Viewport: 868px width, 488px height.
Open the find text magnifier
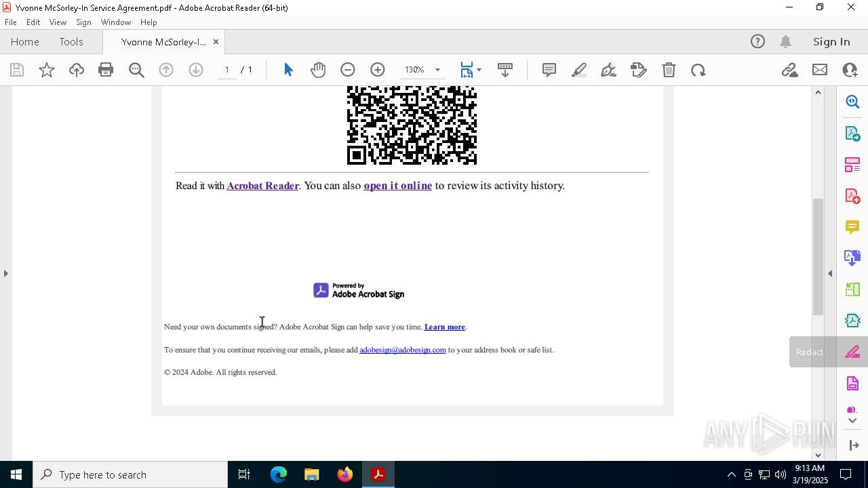pos(136,70)
